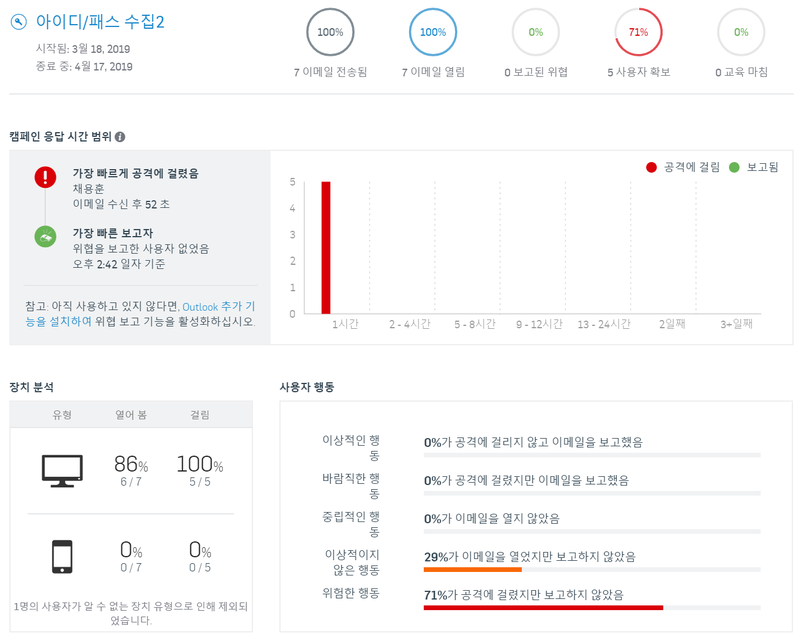Click the 0 교육 마침 label
The width and height of the screenshot is (800, 643).
tap(741, 72)
